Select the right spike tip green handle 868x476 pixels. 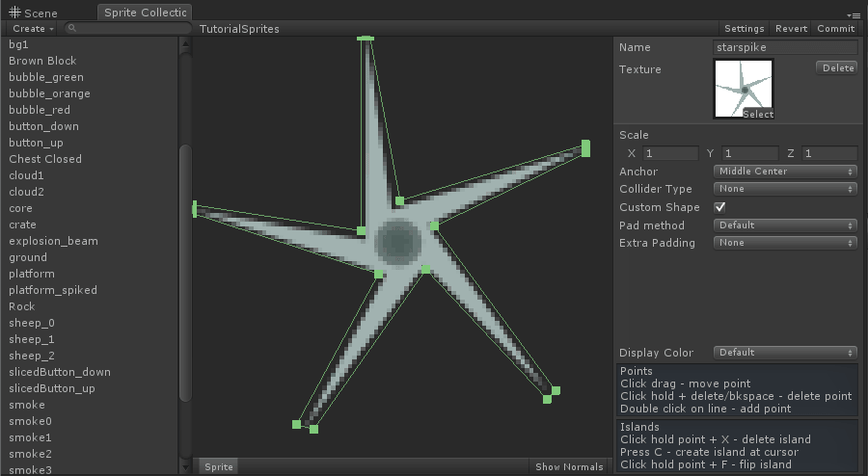[x=585, y=148]
